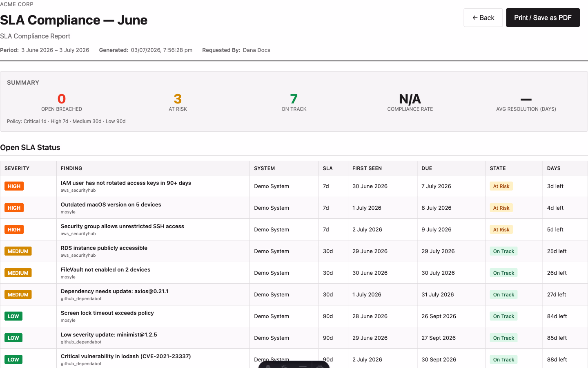This screenshot has height=368, width=588.
Task: Click the At Risk count 3
Action: (178, 99)
